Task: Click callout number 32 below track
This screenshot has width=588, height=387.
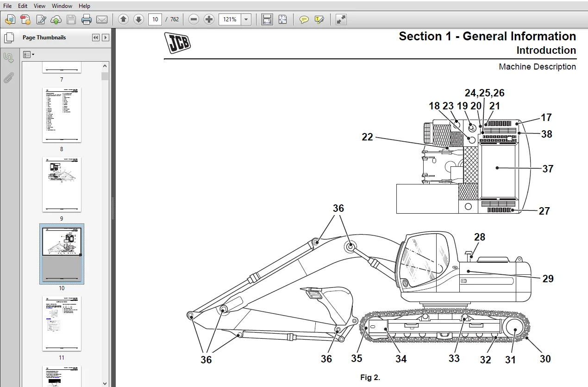Action: [485, 360]
